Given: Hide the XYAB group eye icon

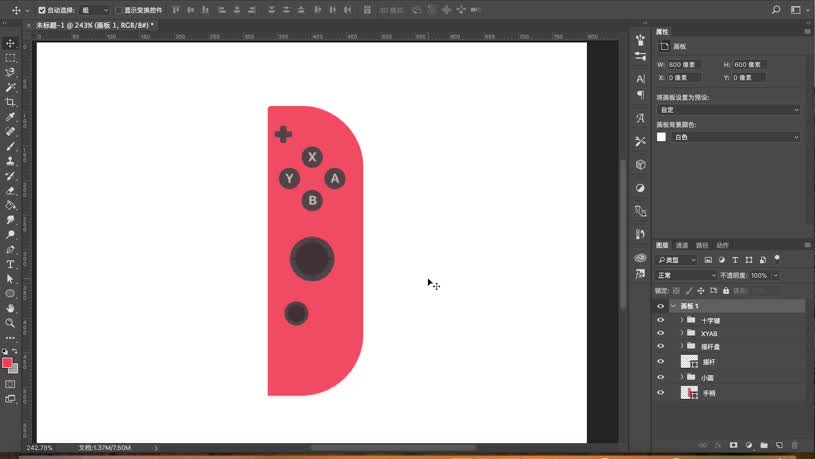Looking at the screenshot, I should 661,333.
